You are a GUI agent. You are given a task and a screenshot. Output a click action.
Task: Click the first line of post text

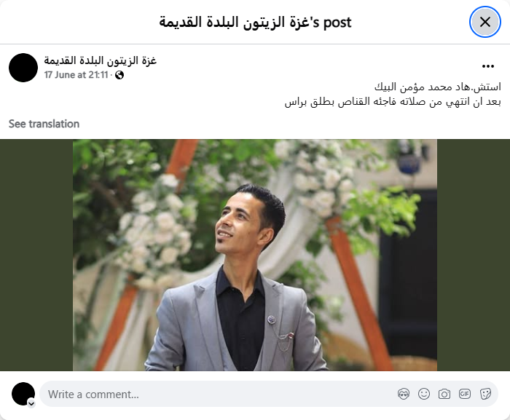pos(437,87)
